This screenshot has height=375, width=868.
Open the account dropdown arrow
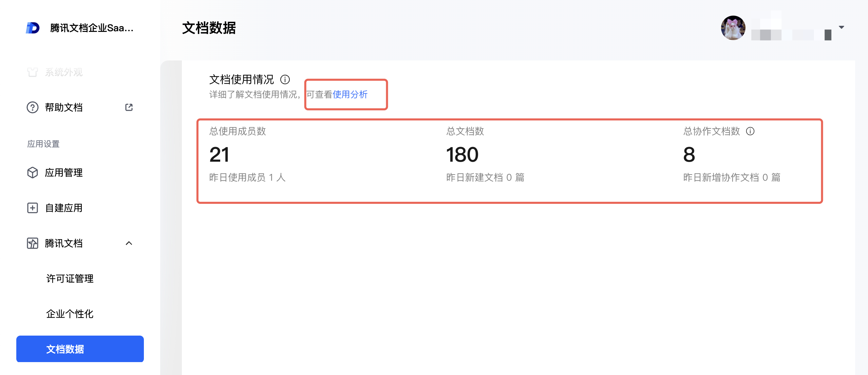click(x=842, y=27)
